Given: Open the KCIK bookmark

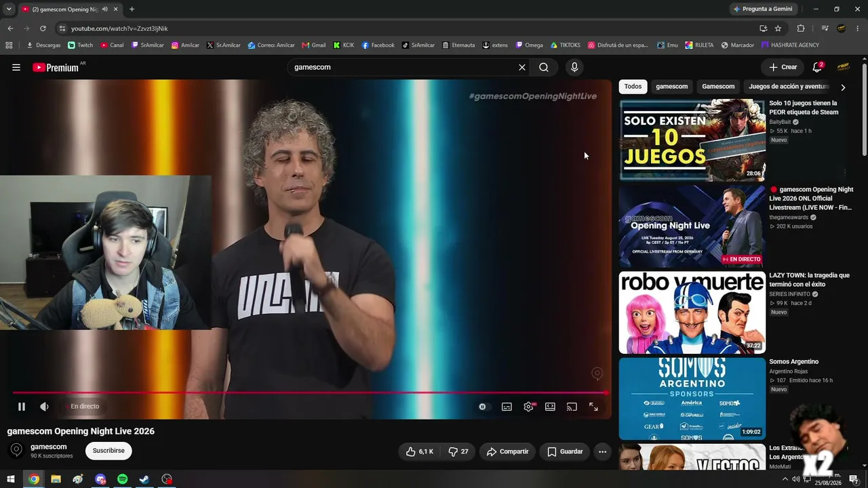Looking at the screenshot, I should click(x=344, y=45).
